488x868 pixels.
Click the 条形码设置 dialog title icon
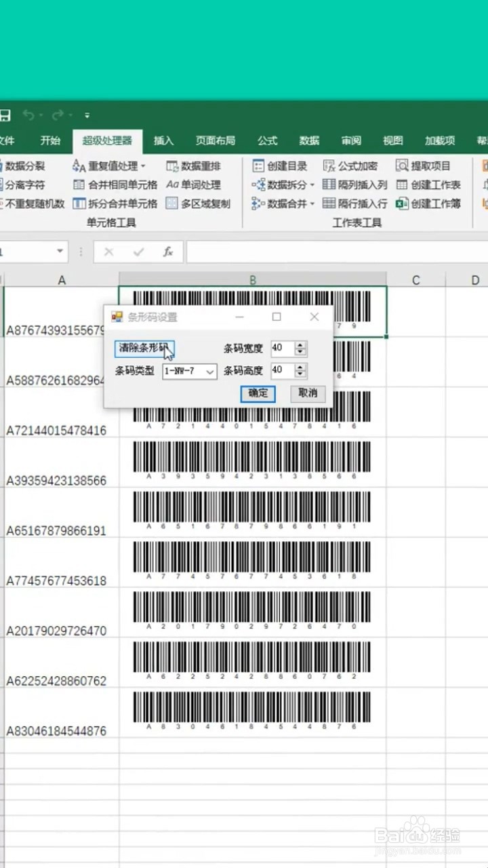117,317
